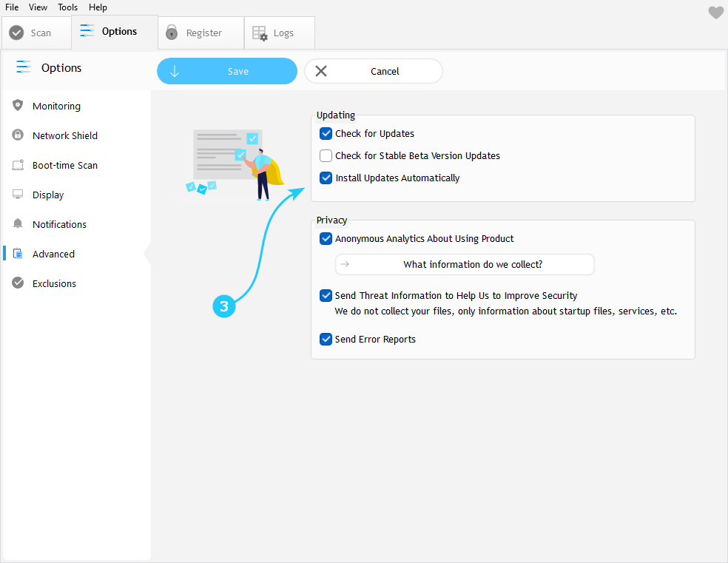Viewport: 728px width, 563px height.
Task: Click the Monitoring shield icon in sidebar
Action: click(18, 106)
